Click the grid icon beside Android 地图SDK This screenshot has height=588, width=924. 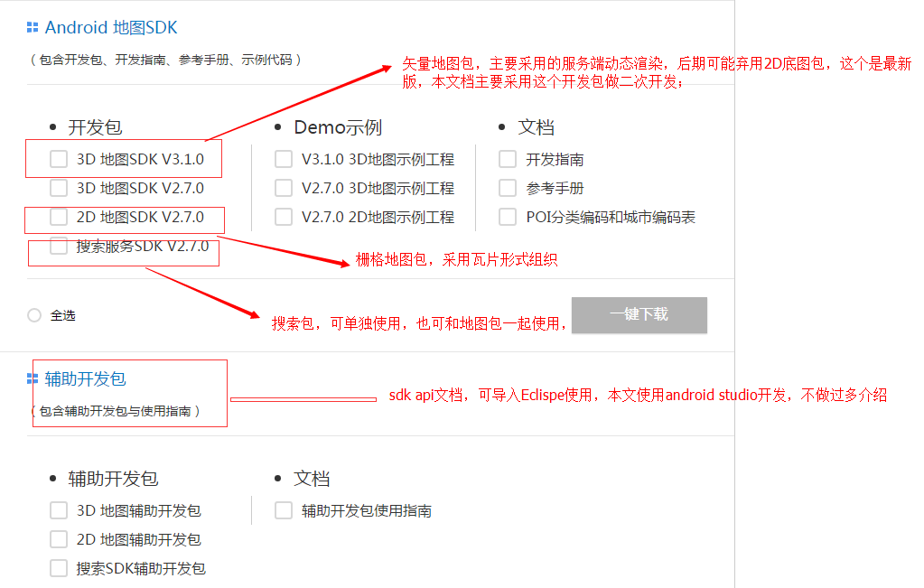33,27
